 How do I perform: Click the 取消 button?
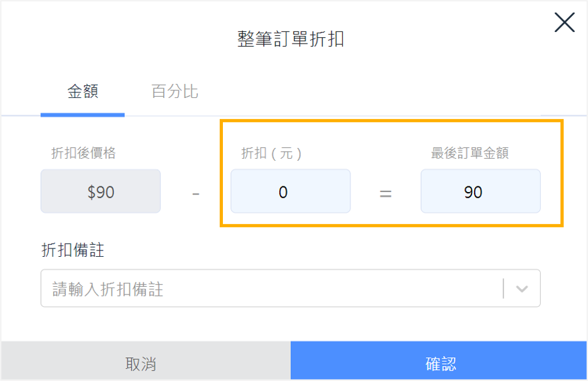(145, 362)
